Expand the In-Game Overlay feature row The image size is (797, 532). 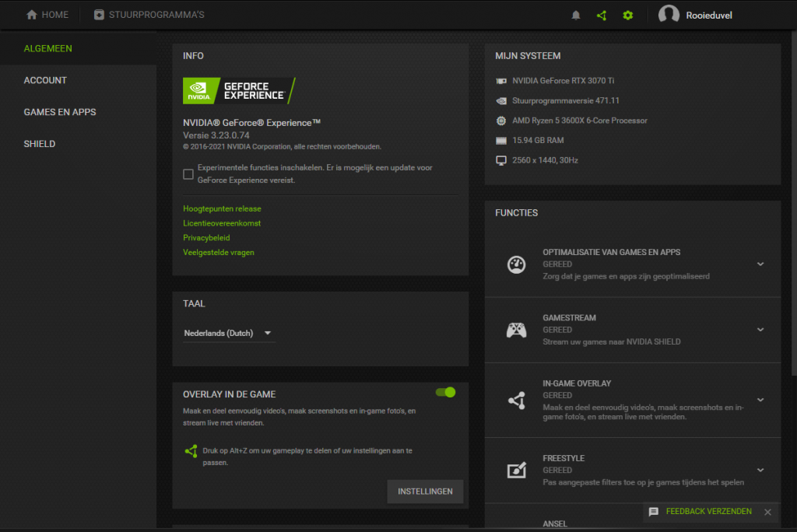pyautogui.click(x=760, y=400)
